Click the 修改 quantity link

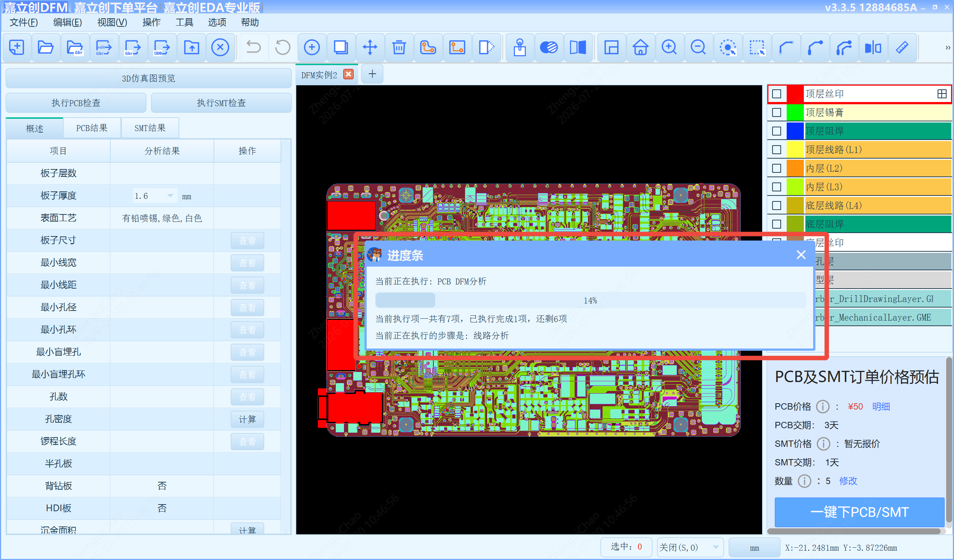(848, 481)
